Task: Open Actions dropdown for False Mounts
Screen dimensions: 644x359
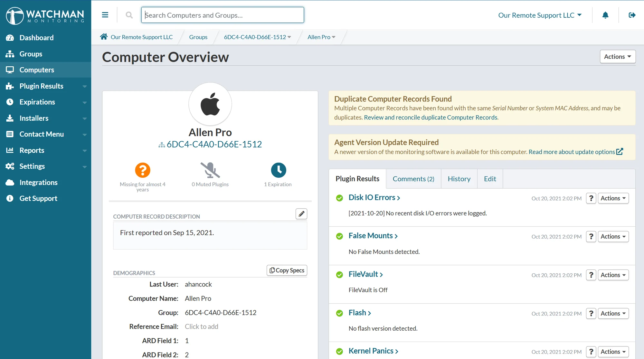Action: coord(613,237)
